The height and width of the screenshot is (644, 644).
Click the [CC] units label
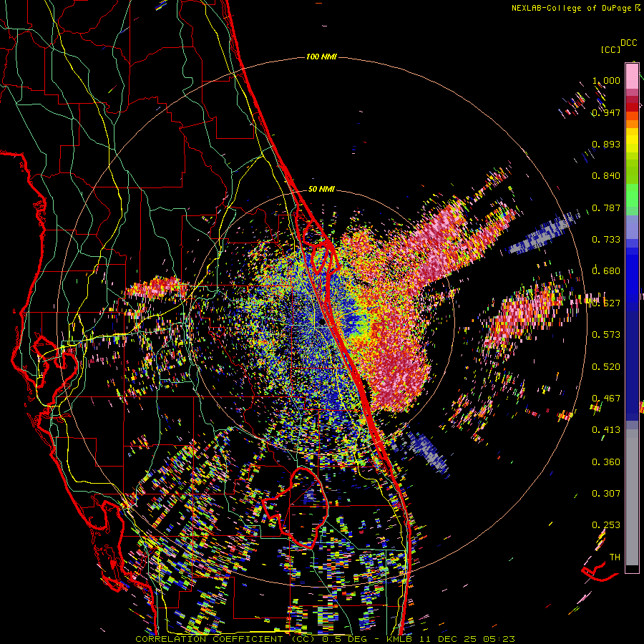tap(610, 49)
